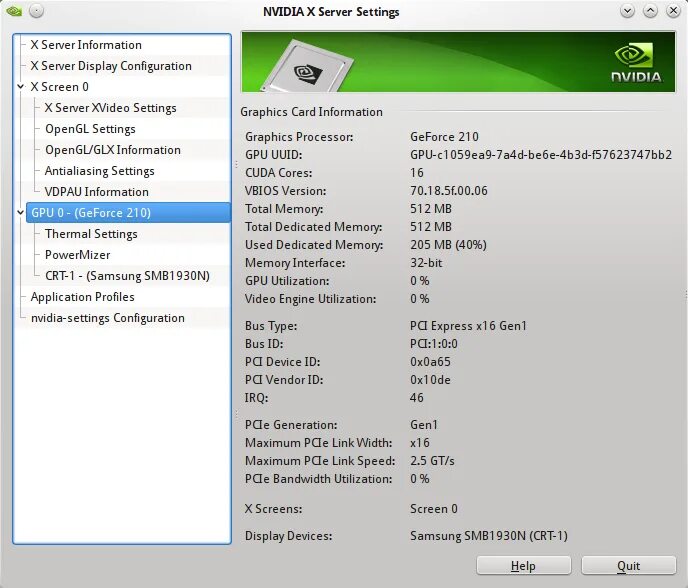Minimize the NVIDIA X Server Settings window

click(627, 11)
